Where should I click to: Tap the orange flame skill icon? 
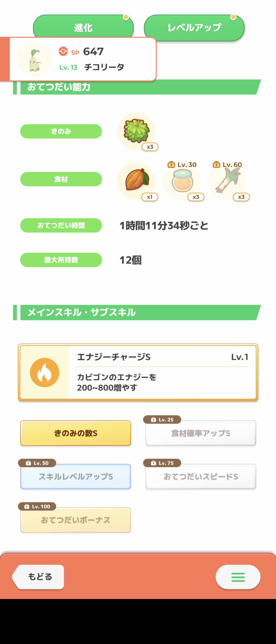[44, 373]
